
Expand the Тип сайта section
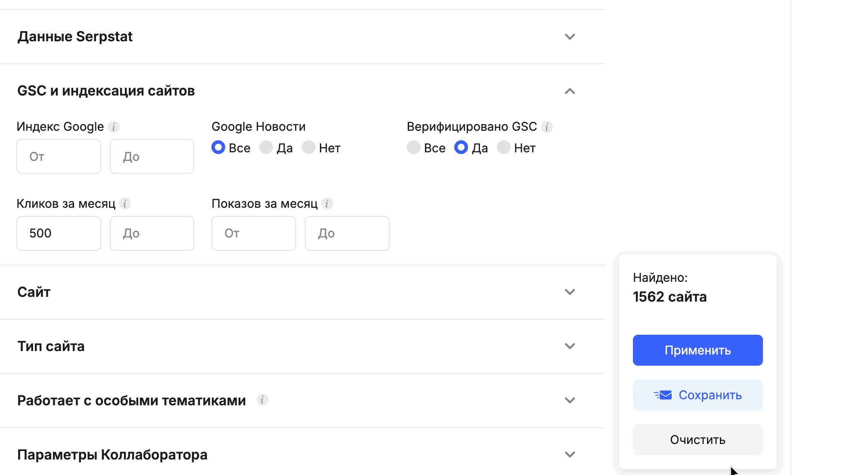coord(570,346)
